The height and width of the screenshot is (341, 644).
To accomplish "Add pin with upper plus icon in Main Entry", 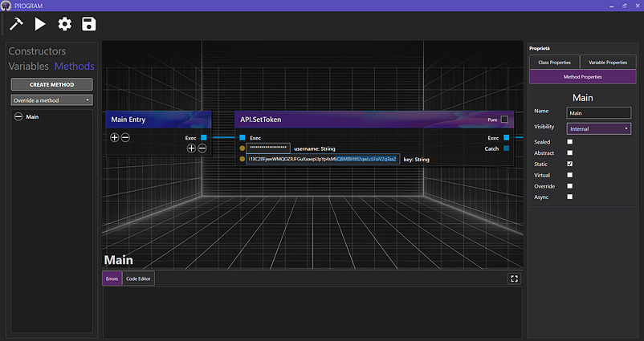I will 115,137.
